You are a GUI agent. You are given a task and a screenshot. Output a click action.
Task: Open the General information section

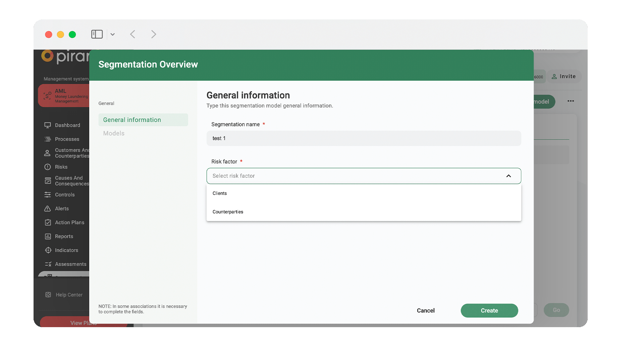132,120
